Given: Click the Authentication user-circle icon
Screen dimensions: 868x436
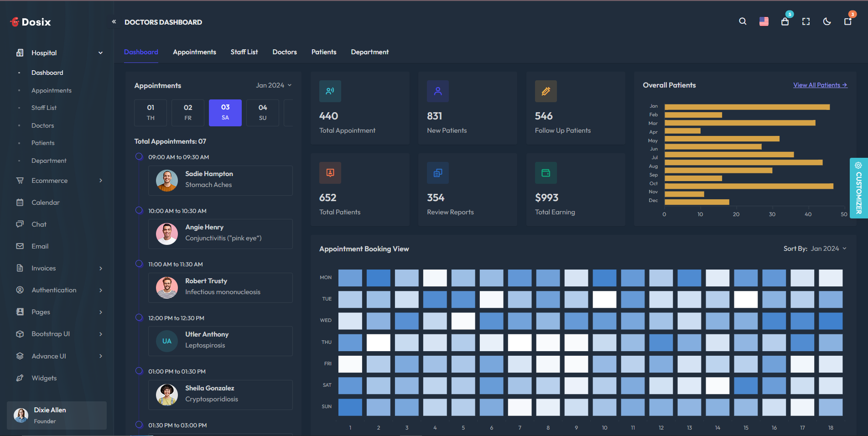Looking at the screenshot, I should pyautogui.click(x=20, y=290).
